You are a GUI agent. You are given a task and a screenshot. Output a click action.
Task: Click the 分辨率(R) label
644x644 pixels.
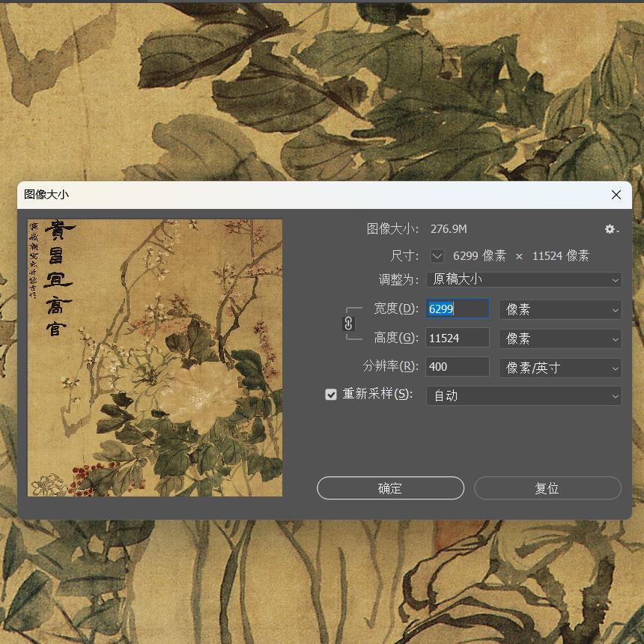[x=391, y=366]
